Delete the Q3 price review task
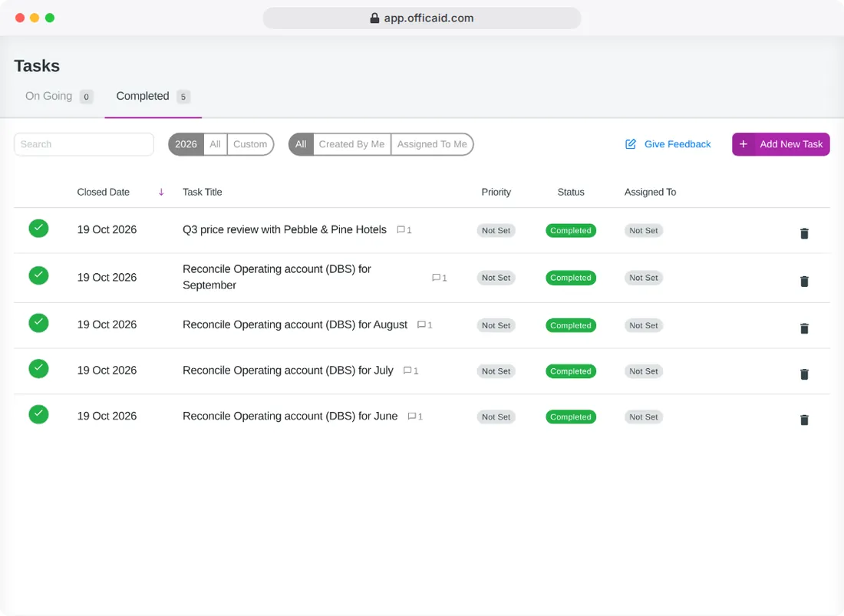Viewport: 844px width, 616px height. coord(804,233)
